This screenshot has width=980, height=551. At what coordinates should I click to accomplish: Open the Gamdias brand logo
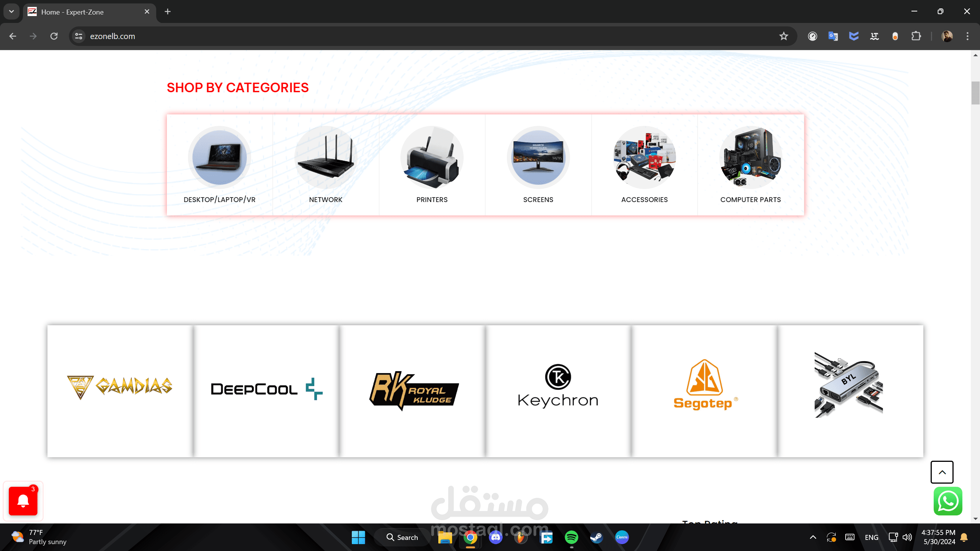click(x=120, y=387)
